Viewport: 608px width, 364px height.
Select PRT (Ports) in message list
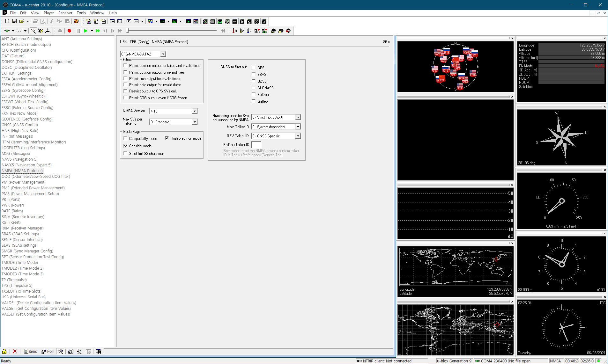[x=11, y=199]
